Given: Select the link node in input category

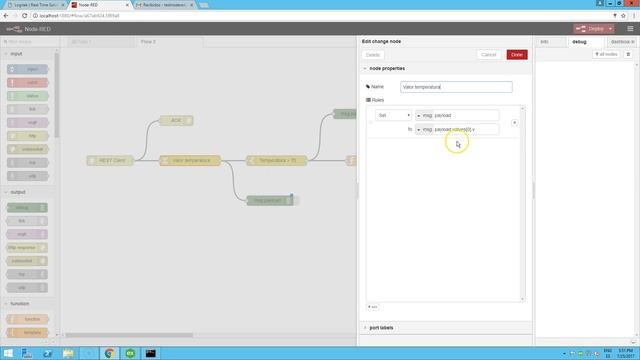Looking at the screenshot, I should pos(28,109).
